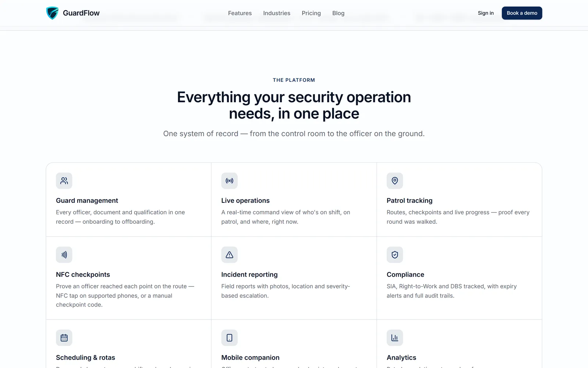The height and width of the screenshot is (368, 588).
Task: Click the Compliance shield check icon
Action: pyautogui.click(x=395, y=255)
